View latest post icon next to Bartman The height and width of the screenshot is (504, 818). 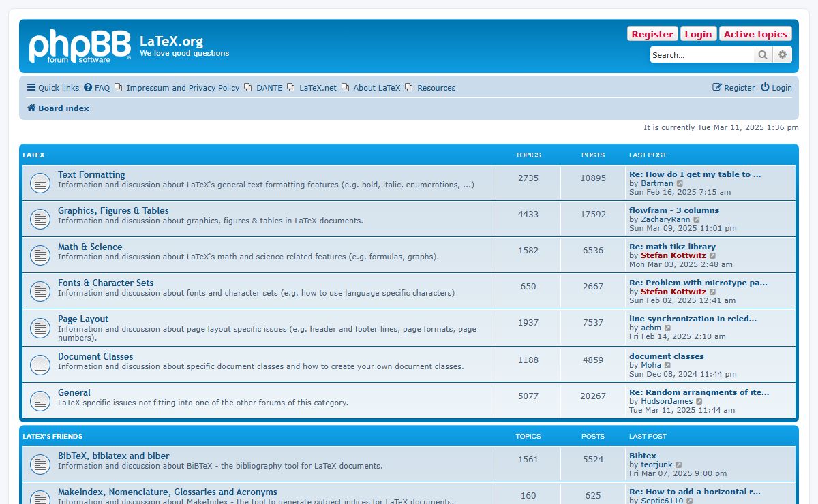tap(680, 183)
